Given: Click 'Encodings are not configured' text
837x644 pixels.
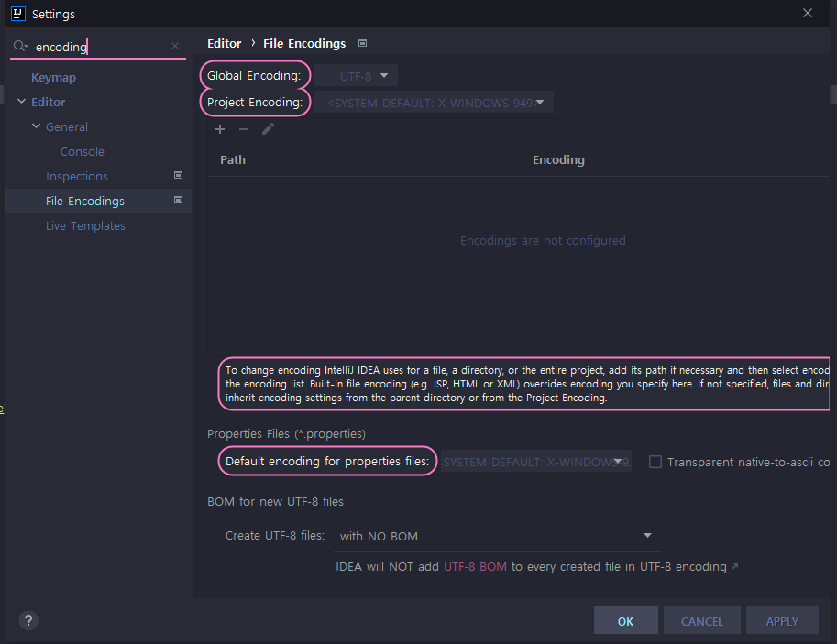Looking at the screenshot, I should point(543,241).
